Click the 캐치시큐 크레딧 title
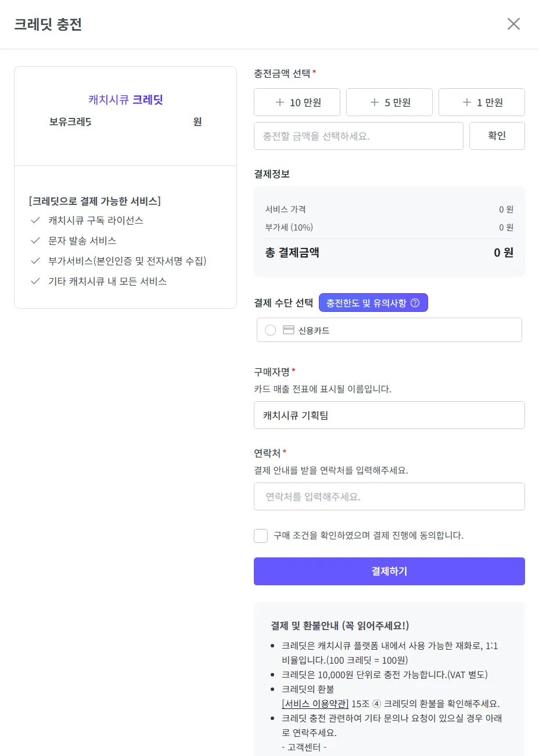Screen dimensions: 539x756 125,99
